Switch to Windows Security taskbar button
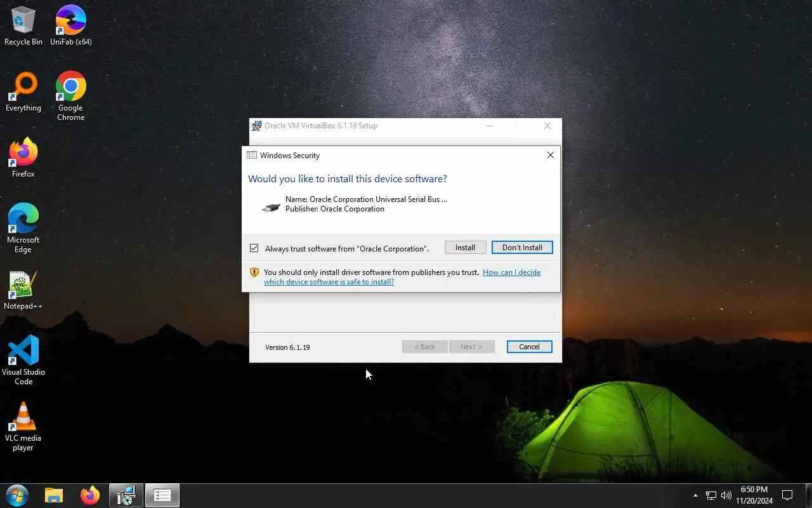 [162, 495]
